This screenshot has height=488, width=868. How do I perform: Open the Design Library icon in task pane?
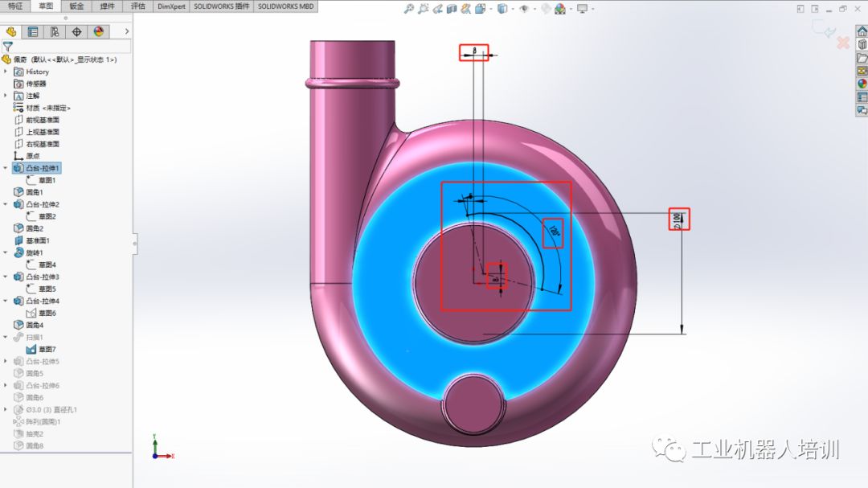coord(862,44)
